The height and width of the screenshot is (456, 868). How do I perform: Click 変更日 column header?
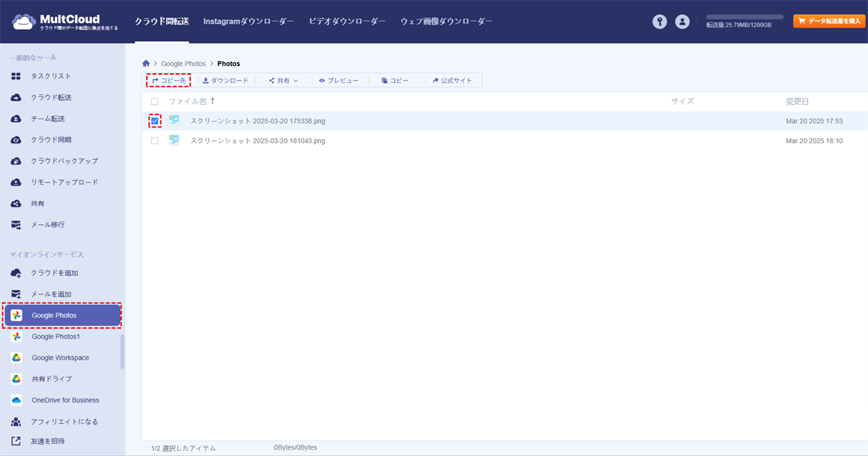(797, 101)
